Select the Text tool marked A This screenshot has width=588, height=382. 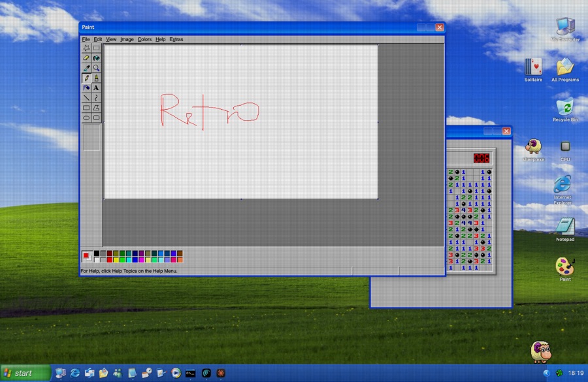97,88
